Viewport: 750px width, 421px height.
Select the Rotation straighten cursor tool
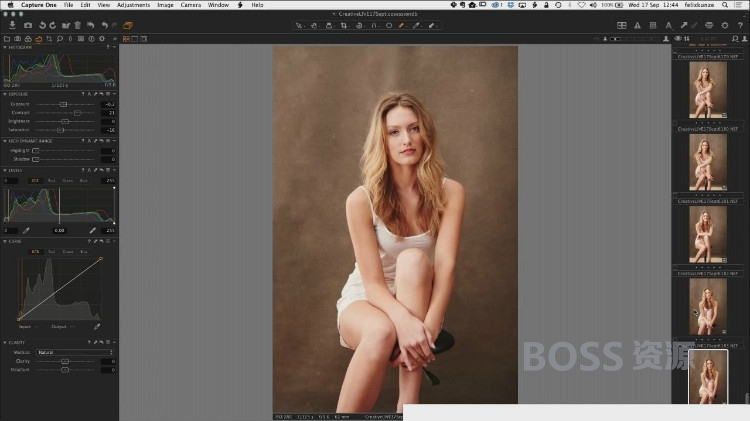click(x=359, y=25)
